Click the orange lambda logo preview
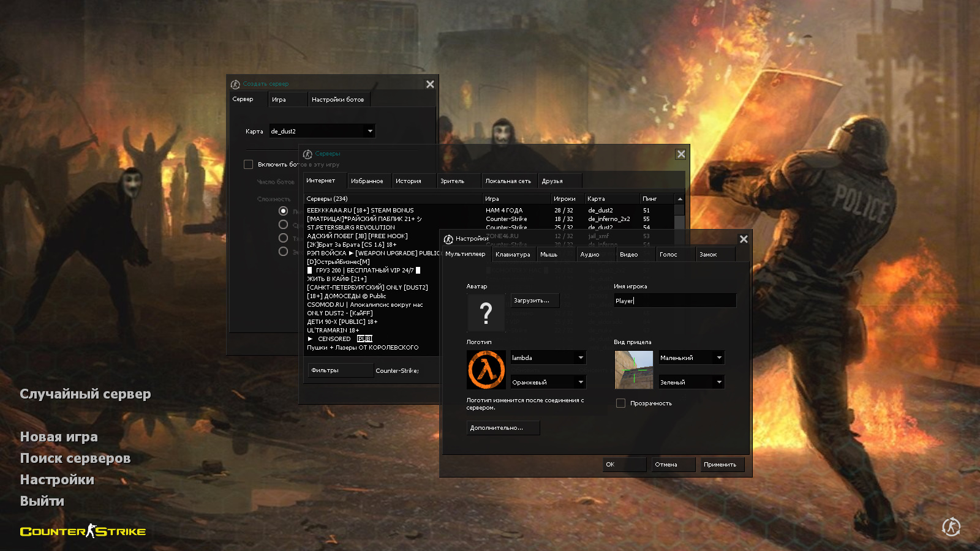This screenshot has width=980, height=551. point(486,370)
